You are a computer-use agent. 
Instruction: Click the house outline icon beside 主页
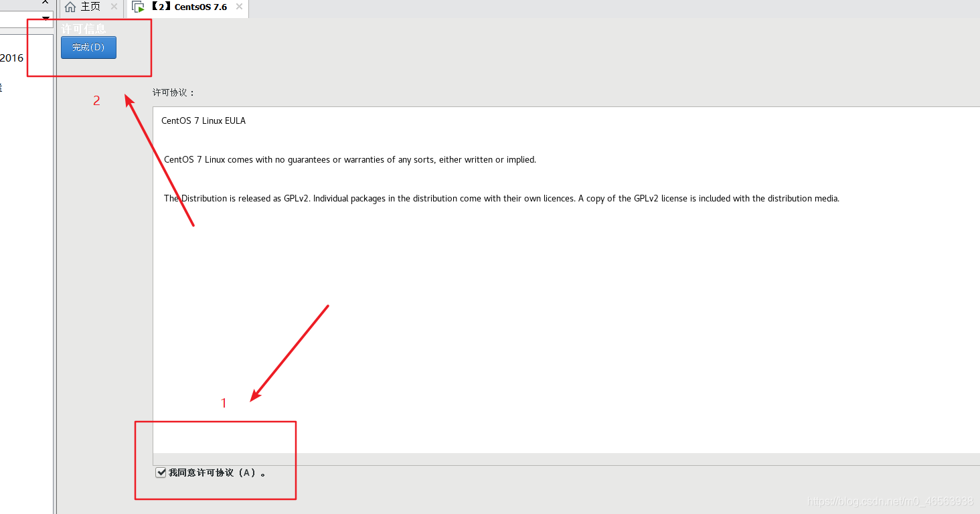point(70,7)
